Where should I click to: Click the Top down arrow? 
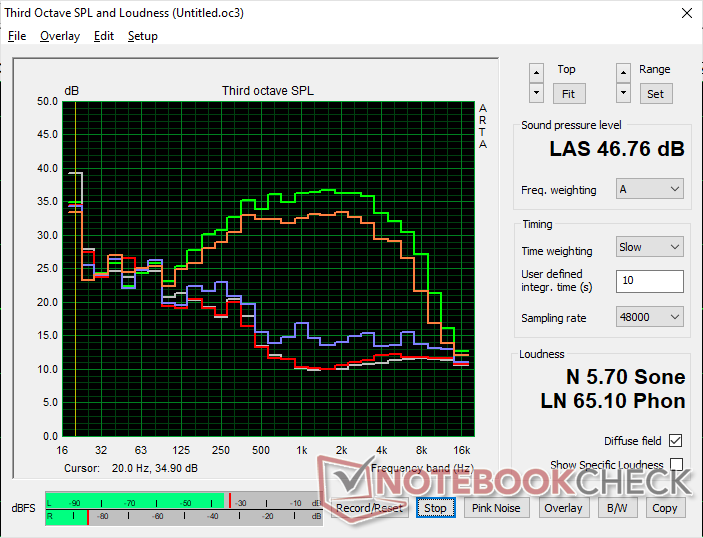[x=537, y=92]
